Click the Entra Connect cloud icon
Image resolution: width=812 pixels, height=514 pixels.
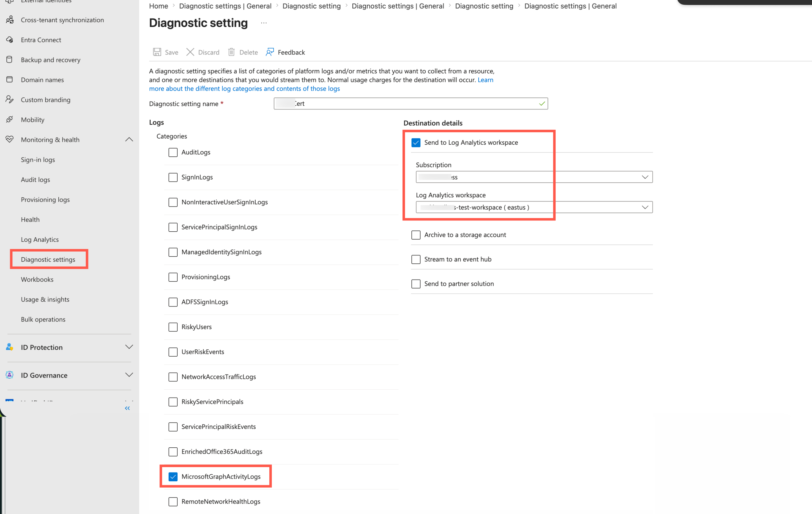click(10, 40)
